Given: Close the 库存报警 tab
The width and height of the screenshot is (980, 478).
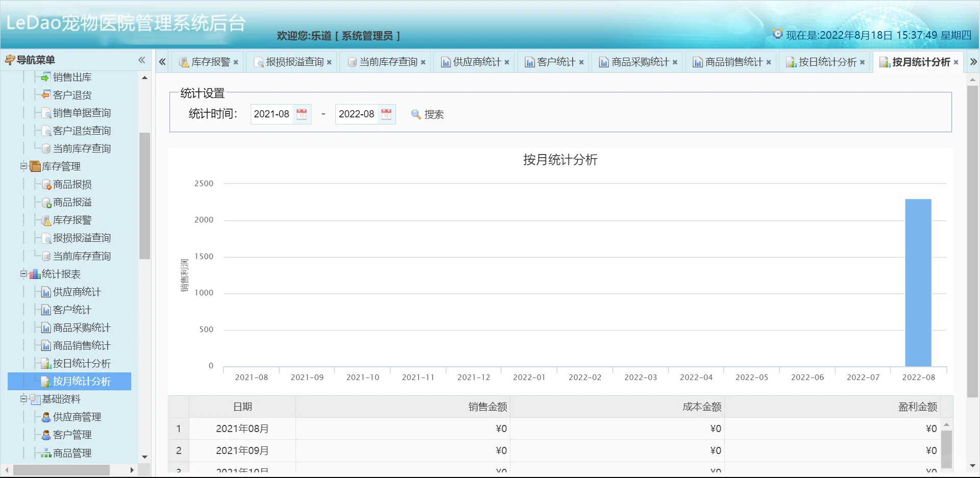Looking at the screenshot, I should click(235, 62).
